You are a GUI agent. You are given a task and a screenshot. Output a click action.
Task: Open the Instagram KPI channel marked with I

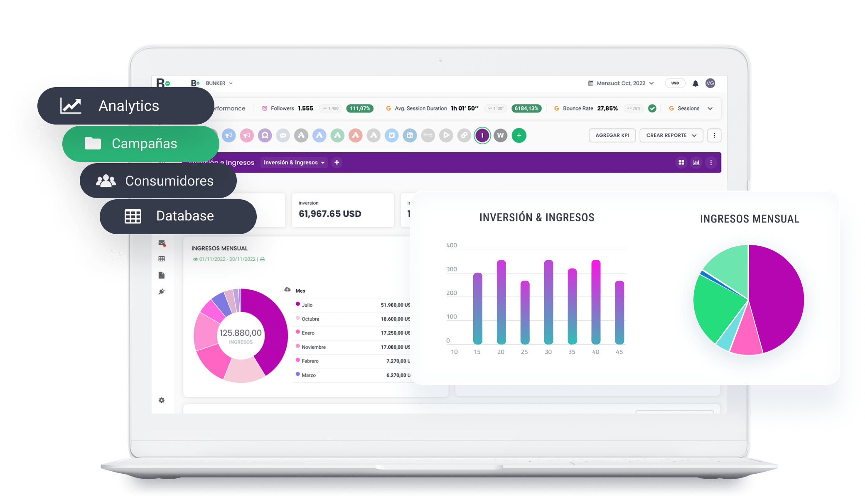[x=482, y=135]
